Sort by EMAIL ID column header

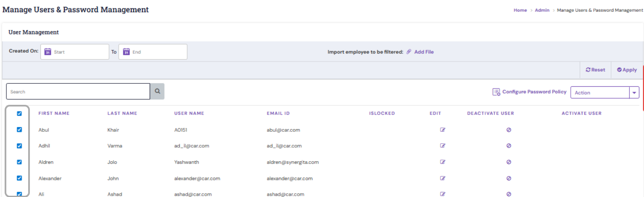278,113
